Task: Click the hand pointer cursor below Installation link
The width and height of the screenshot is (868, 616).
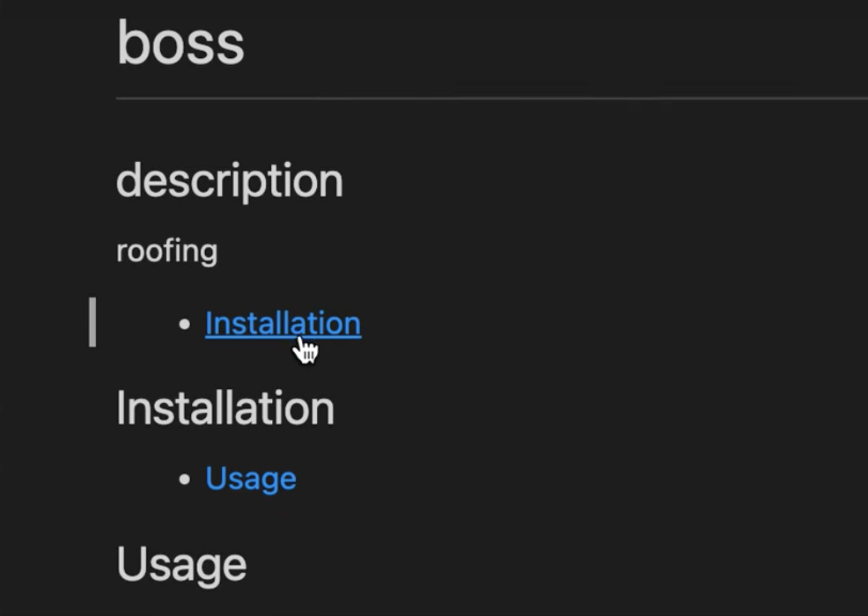Action: point(305,349)
